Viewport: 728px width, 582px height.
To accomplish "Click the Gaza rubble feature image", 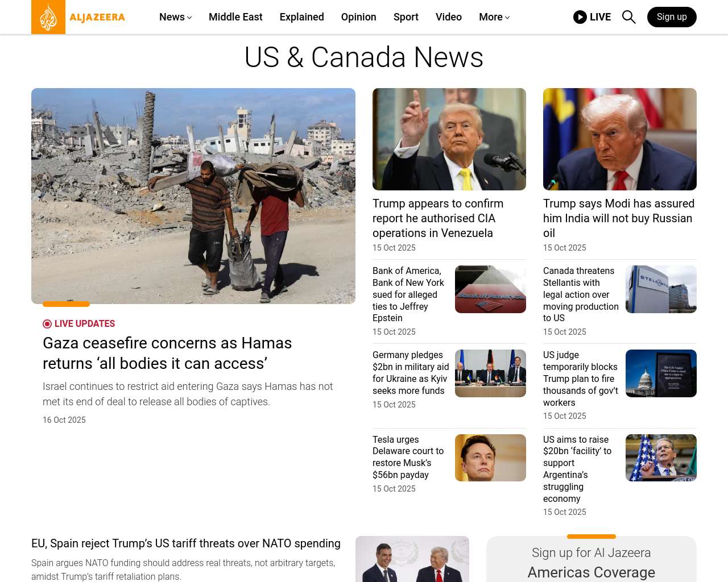I will pos(193,196).
